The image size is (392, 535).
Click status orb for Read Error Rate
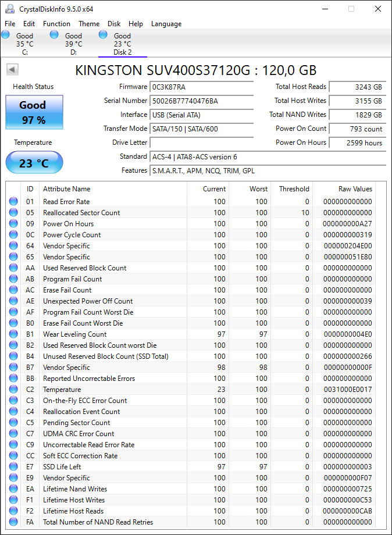pos(13,201)
